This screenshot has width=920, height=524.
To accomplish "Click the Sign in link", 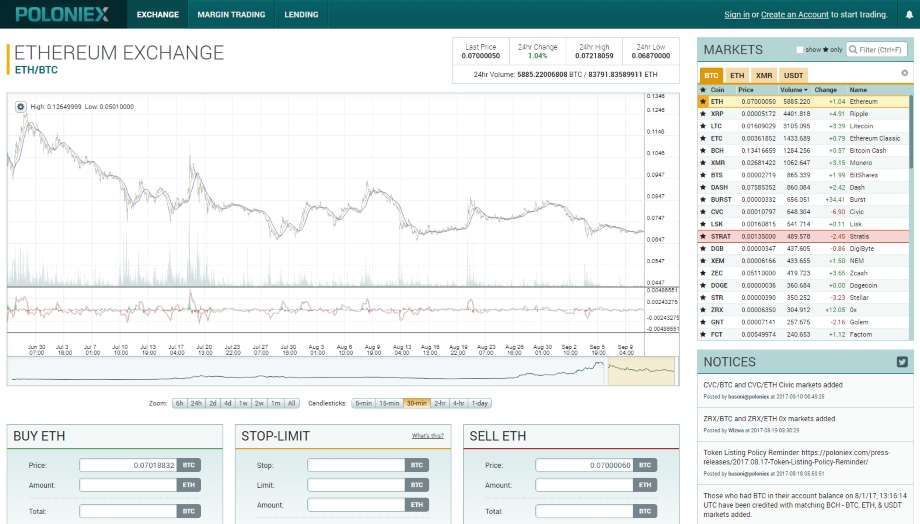I will tap(736, 15).
